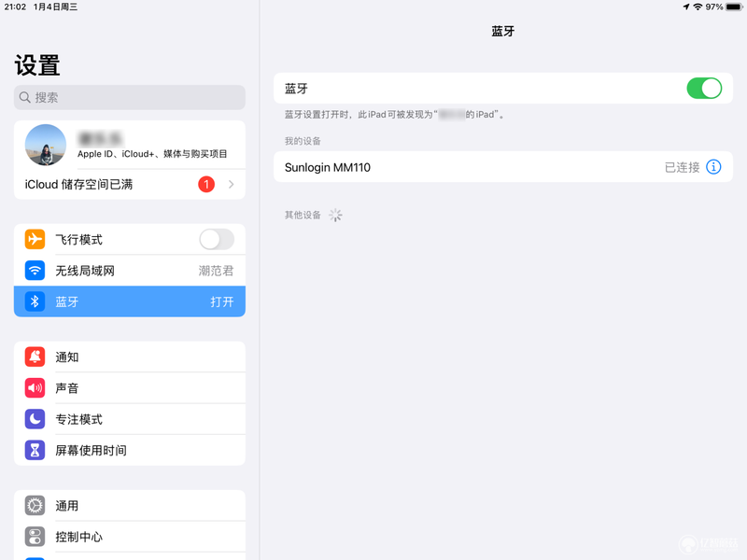Open 无线局域网 settings
747x560 pixels.
point(130,271)
